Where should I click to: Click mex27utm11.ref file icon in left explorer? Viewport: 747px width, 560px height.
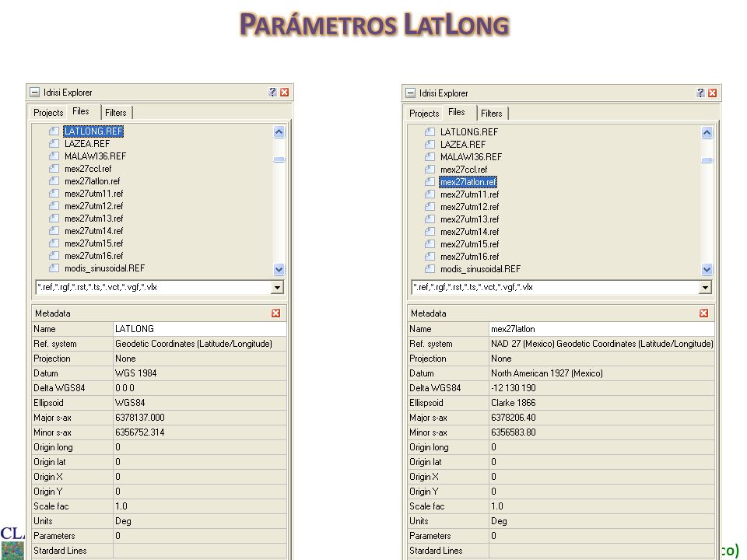click(x=54, y=194)
